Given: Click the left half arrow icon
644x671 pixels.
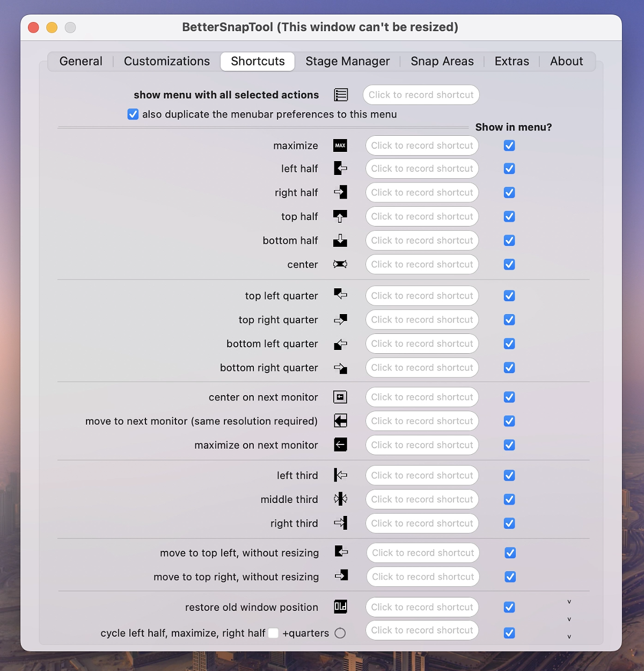Looking at the screenshot, I should pos(340,169).
